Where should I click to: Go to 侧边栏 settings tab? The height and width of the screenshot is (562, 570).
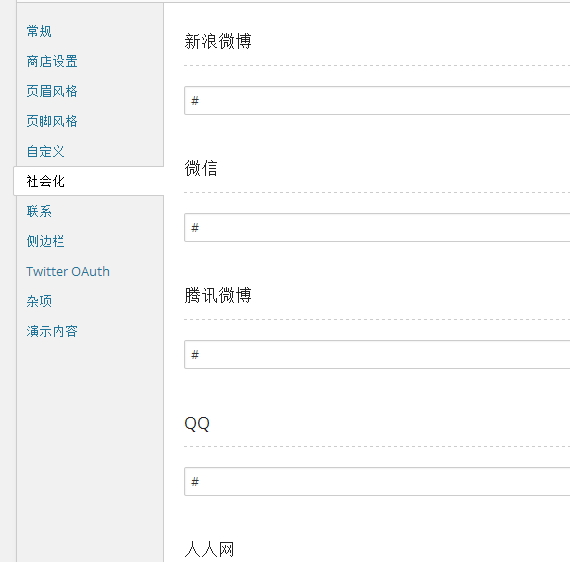[x=45, y=241]
